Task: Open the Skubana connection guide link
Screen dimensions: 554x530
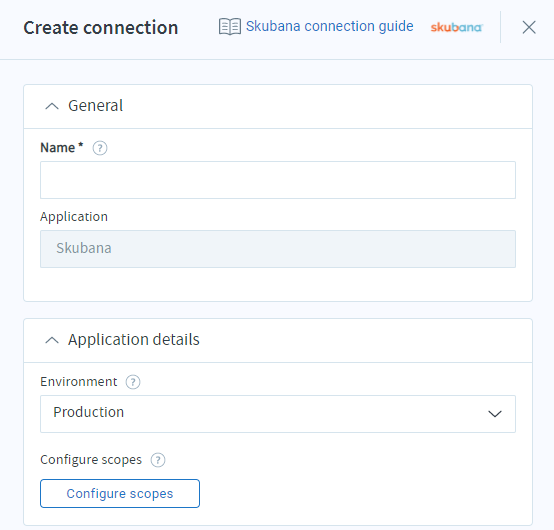Action: 329,26
